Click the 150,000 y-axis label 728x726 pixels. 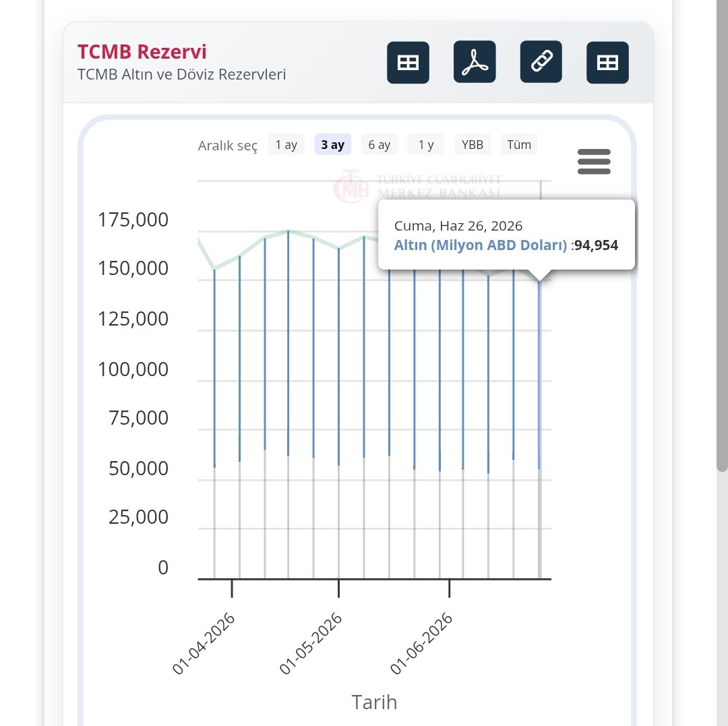point(133,268)
